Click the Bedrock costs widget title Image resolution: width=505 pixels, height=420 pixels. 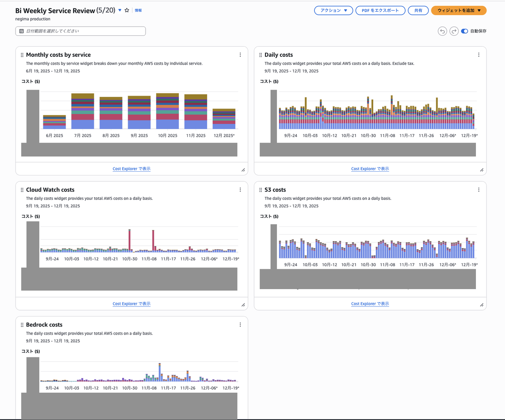pyautogui.click(x=44, y=325)
